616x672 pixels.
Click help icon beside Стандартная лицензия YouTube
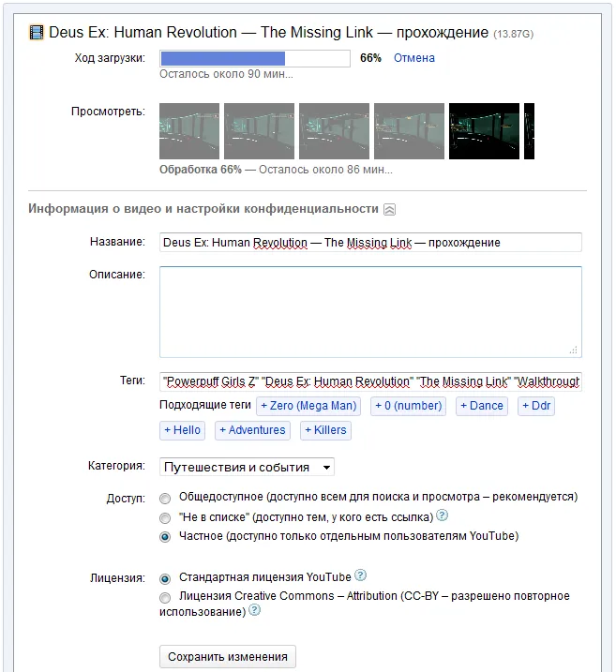click(361, 575)
